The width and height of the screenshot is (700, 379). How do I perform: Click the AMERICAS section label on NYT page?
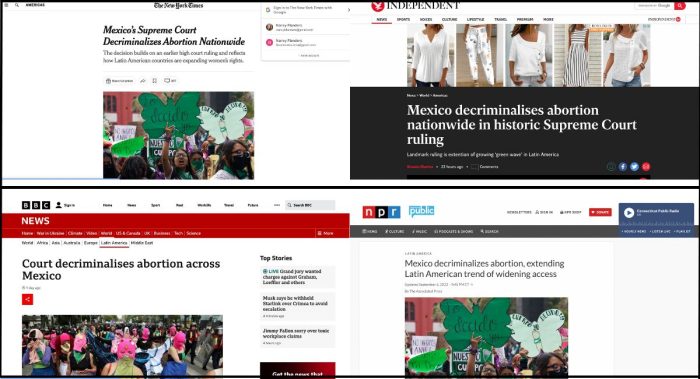pos(35,5)
